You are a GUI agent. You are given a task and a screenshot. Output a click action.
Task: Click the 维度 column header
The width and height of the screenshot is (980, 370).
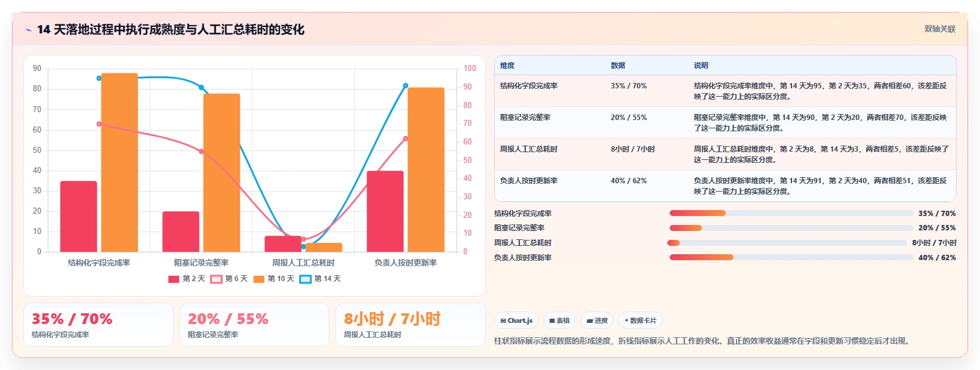(507, 66)
